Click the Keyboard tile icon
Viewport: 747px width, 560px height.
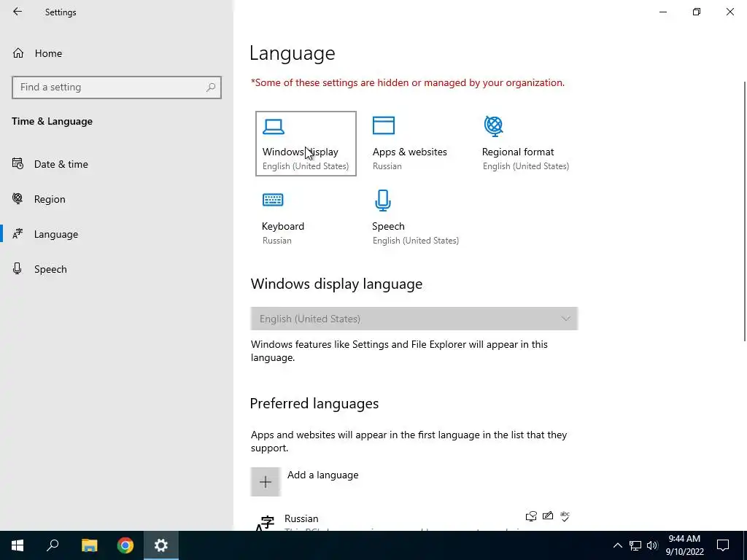coord(273,200)
